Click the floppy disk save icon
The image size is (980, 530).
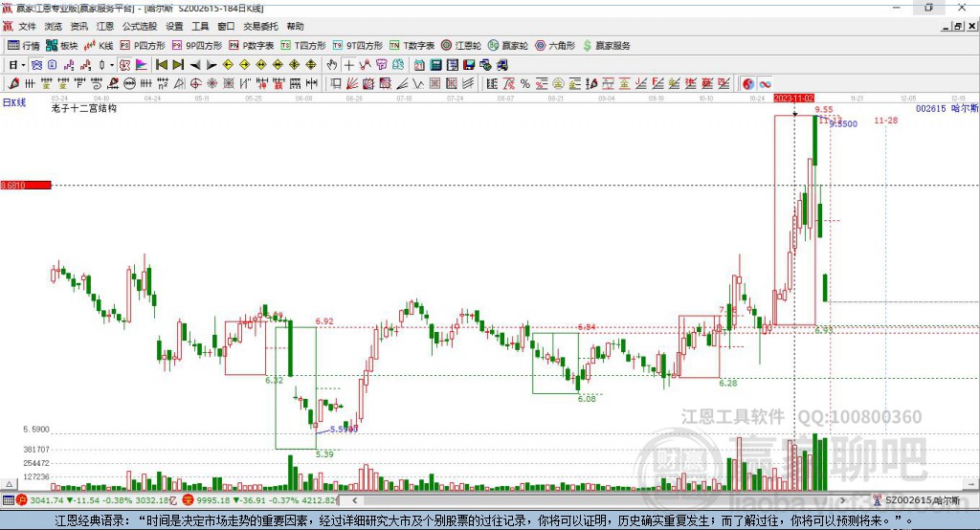pyautogui.click(x=469, y=65)
